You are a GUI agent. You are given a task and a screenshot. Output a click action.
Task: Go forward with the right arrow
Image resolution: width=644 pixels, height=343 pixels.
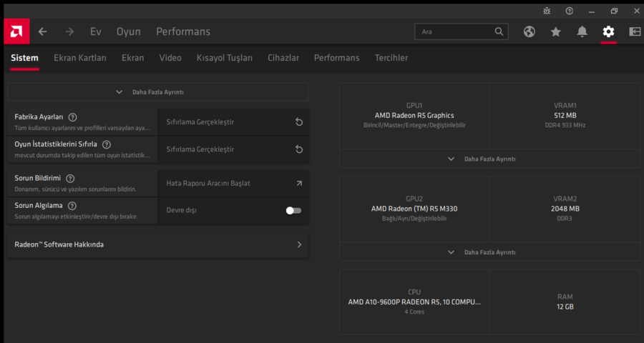click(69, 31)
